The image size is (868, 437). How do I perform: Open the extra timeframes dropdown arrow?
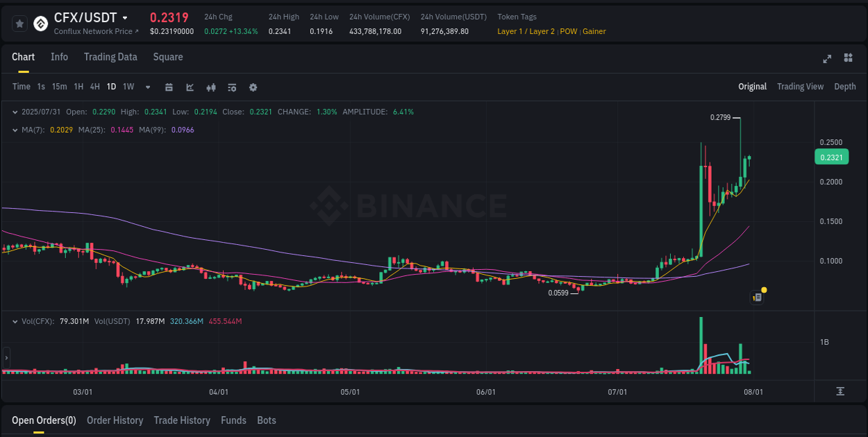tap(147, 87)
